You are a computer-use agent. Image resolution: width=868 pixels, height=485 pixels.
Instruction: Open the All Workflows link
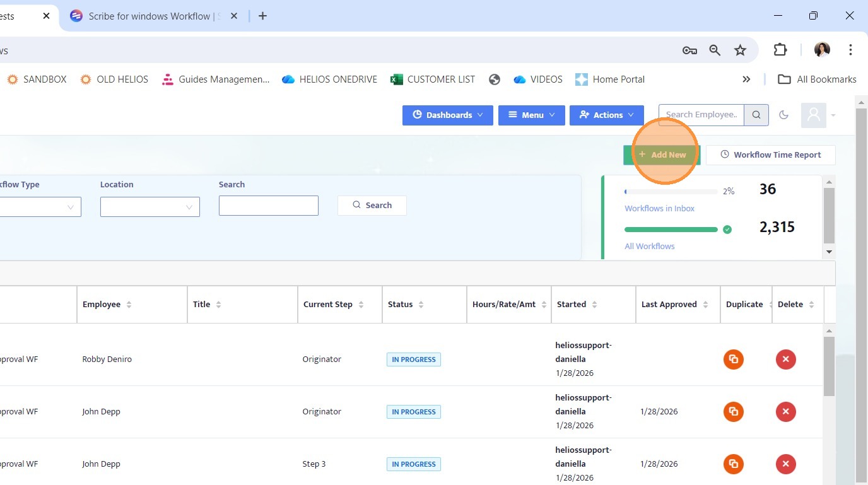point(650,246)
